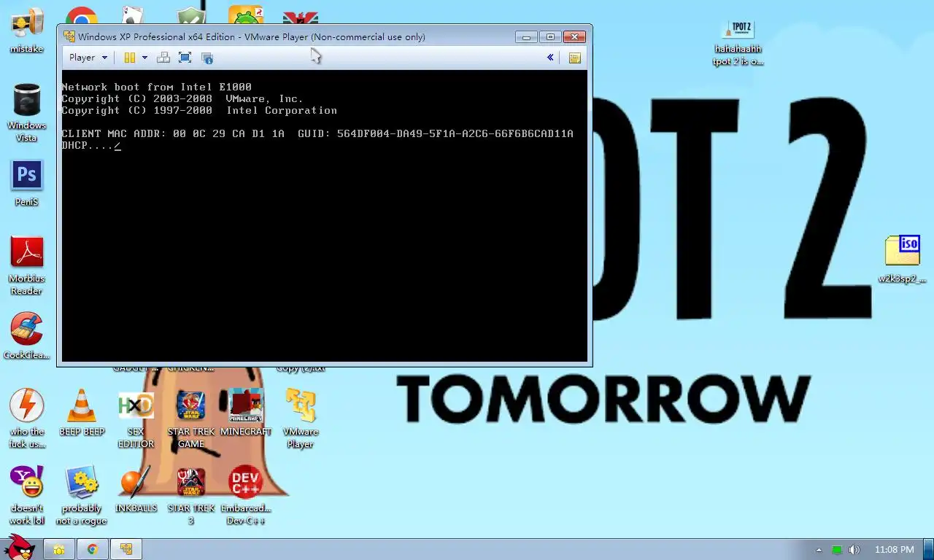The width and height of the screenshot is (934, 560).
Task: Open the volume speaker tray icon
Action: tap(854, 550)
